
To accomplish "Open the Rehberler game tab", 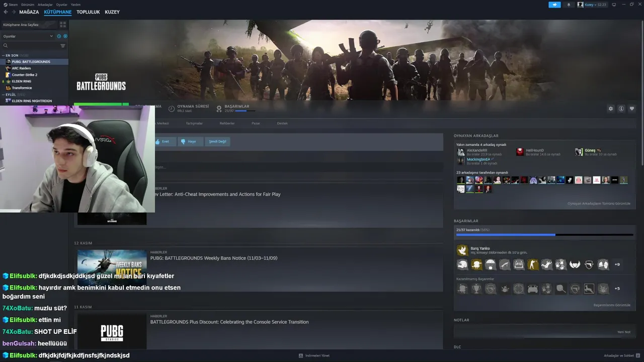I will pyautogui.click(x=227, y=123).
